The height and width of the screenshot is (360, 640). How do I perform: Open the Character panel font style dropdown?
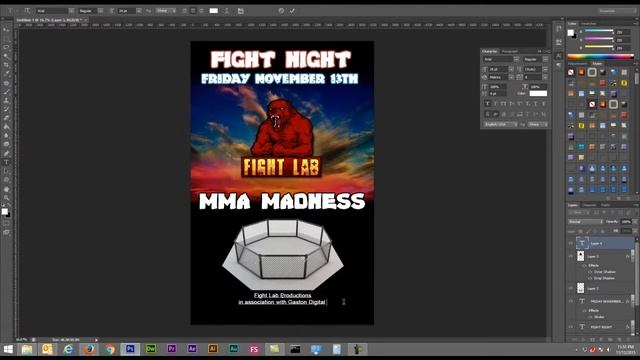pos(545,59)
